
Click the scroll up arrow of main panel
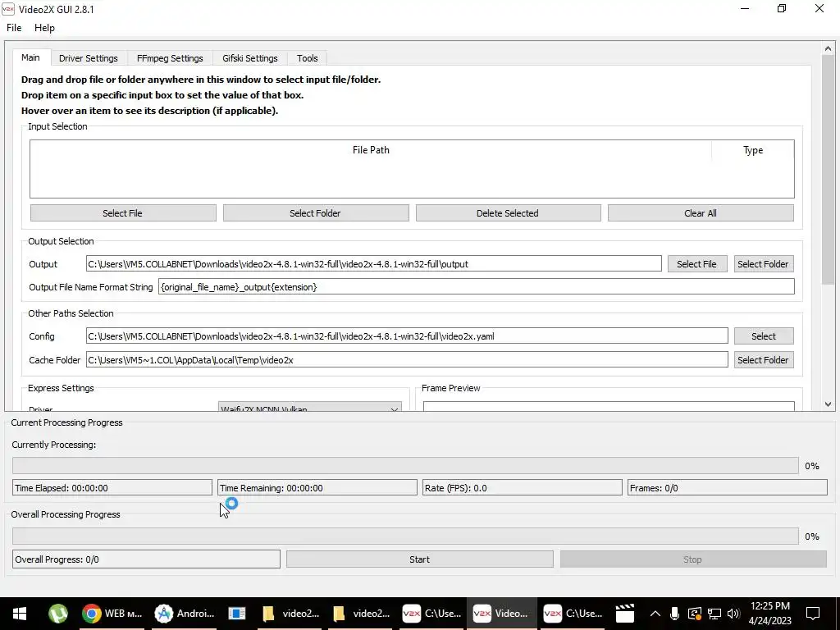point(829,48)
